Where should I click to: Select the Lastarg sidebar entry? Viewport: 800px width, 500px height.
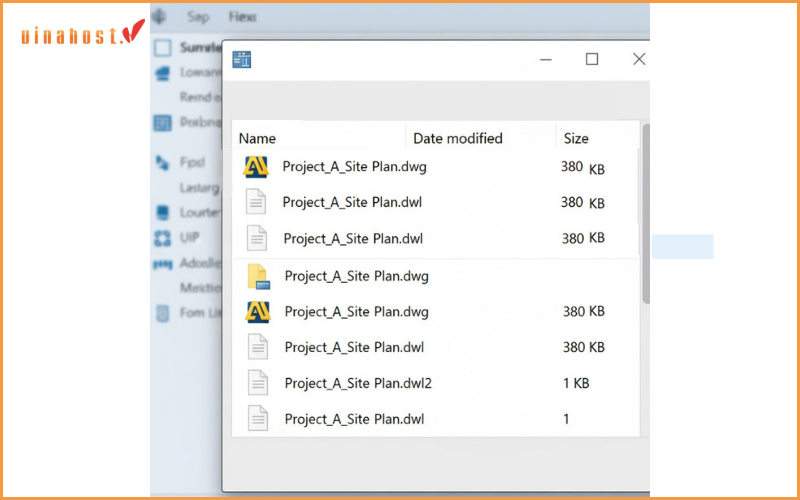click(x=200, y=187)
